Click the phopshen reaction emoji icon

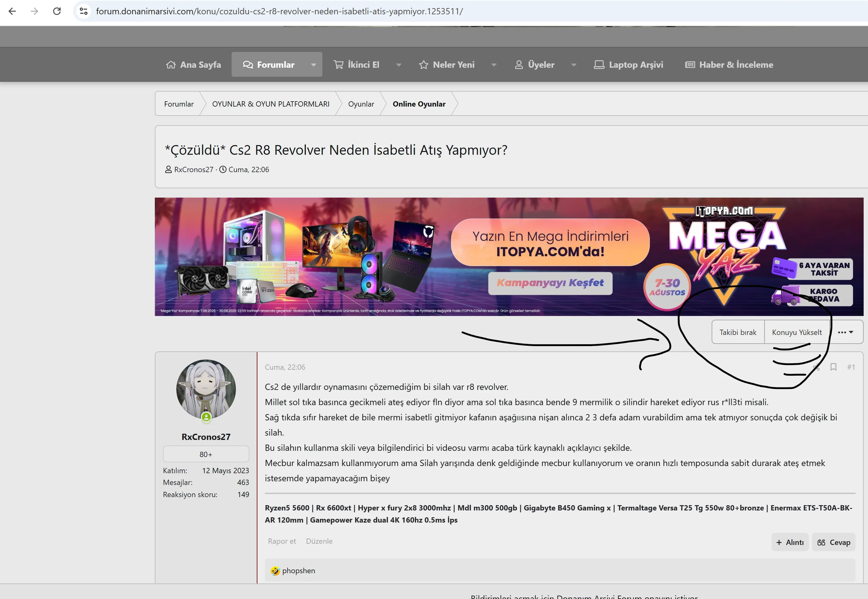pos(275,570)
